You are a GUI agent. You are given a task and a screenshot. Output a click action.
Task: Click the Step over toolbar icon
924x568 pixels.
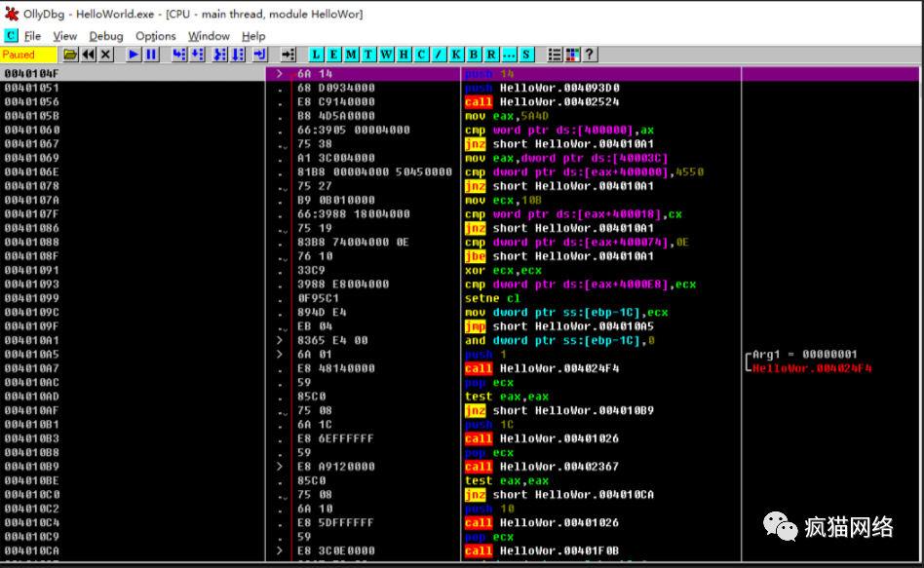(198, 55)
